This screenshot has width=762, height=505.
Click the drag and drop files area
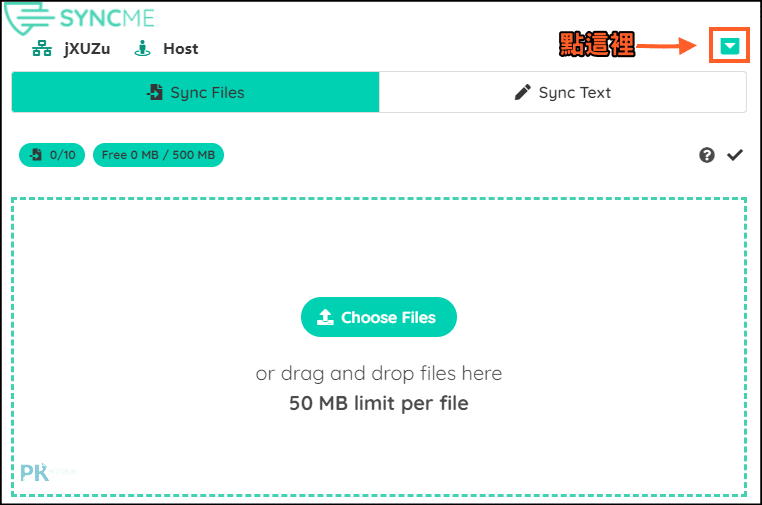(x=379, y=347)
